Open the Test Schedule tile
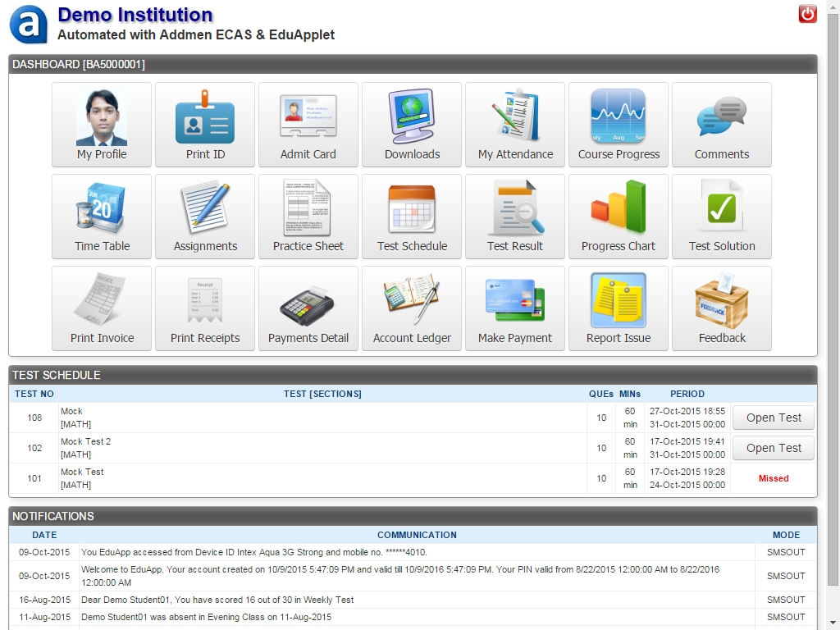This screenshot has height=630, width=840. point(412,217)
